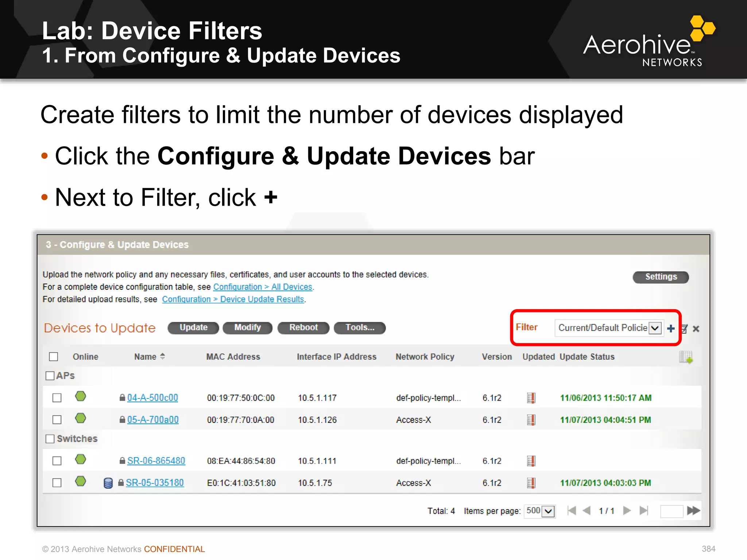Open the table column settings icon

coord(686,357)
